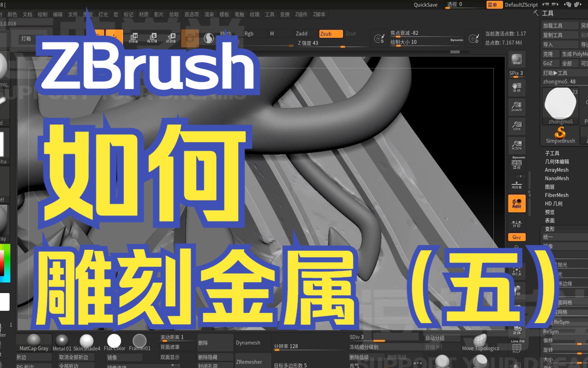Viewport: 588px width, 368px height.
Task: Select the Metal 01 material sphere
Action: (x=62, y=342)
